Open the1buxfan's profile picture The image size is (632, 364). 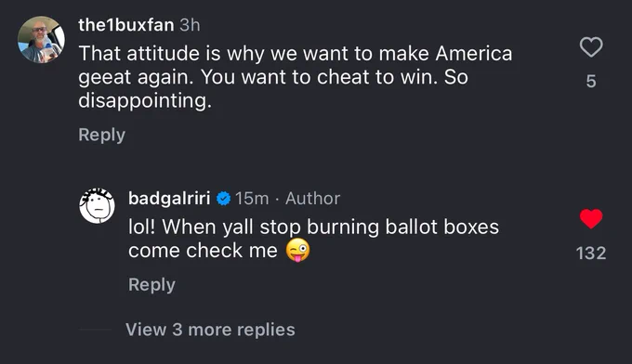point(41,39)
